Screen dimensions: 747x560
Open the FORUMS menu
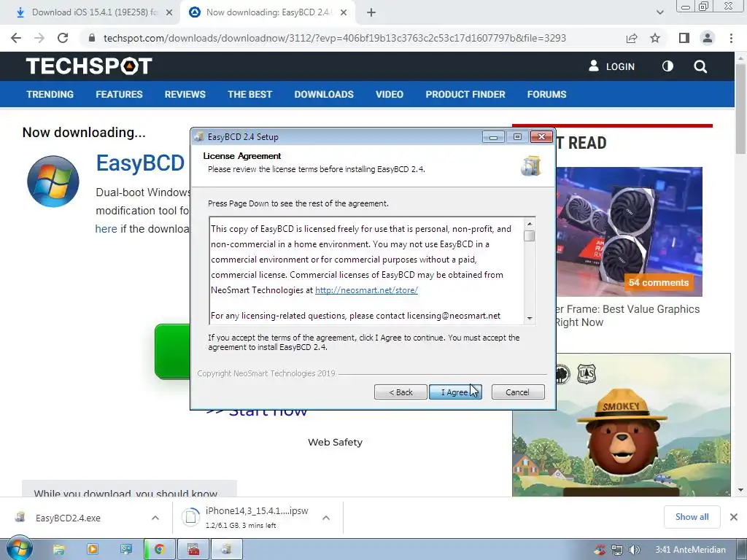(546, 94)
